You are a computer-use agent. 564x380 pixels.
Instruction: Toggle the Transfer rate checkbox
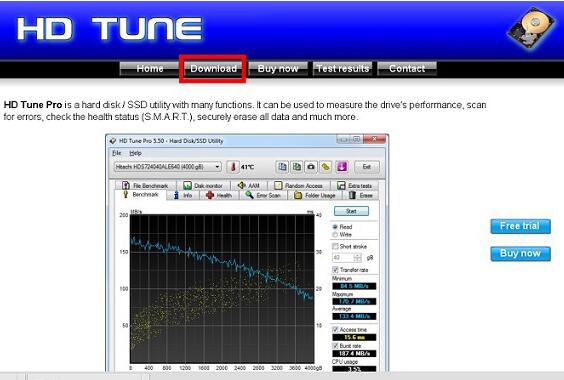pyautogui.click(x=335, y=270)
